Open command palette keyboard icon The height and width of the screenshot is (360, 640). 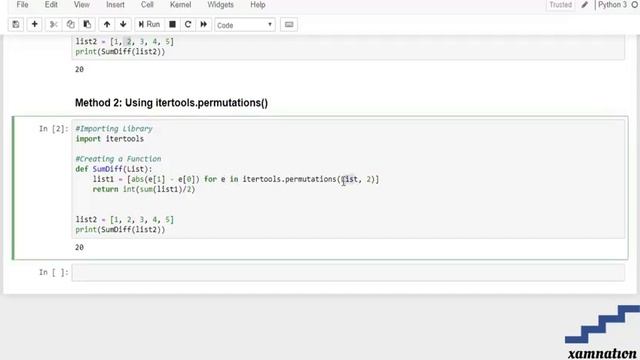tap(289, 24)
